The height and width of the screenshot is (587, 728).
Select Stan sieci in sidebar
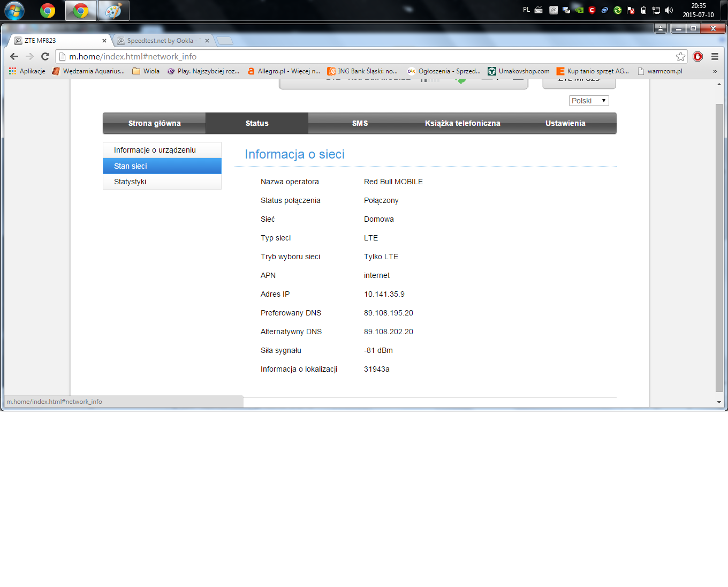pos(162,166)
